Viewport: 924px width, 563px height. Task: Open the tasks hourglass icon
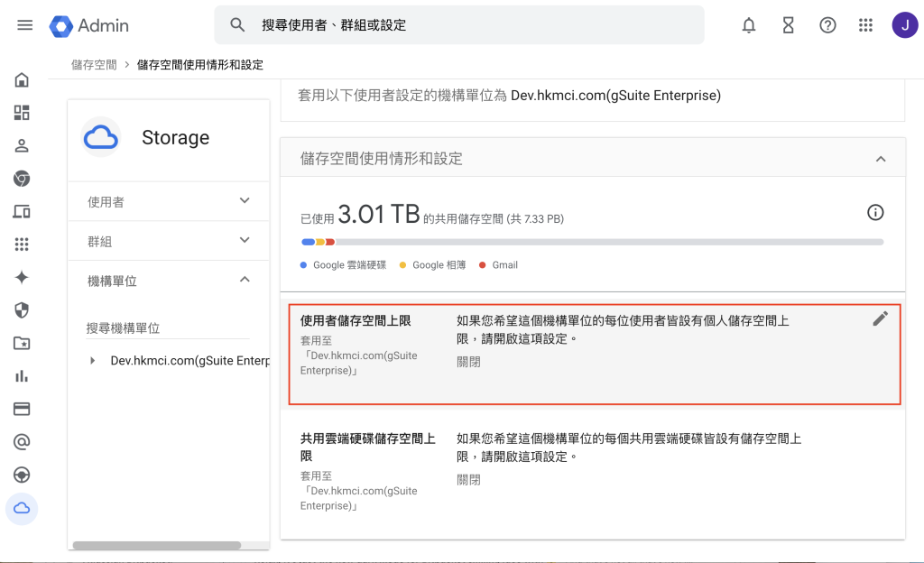point(788,25)
